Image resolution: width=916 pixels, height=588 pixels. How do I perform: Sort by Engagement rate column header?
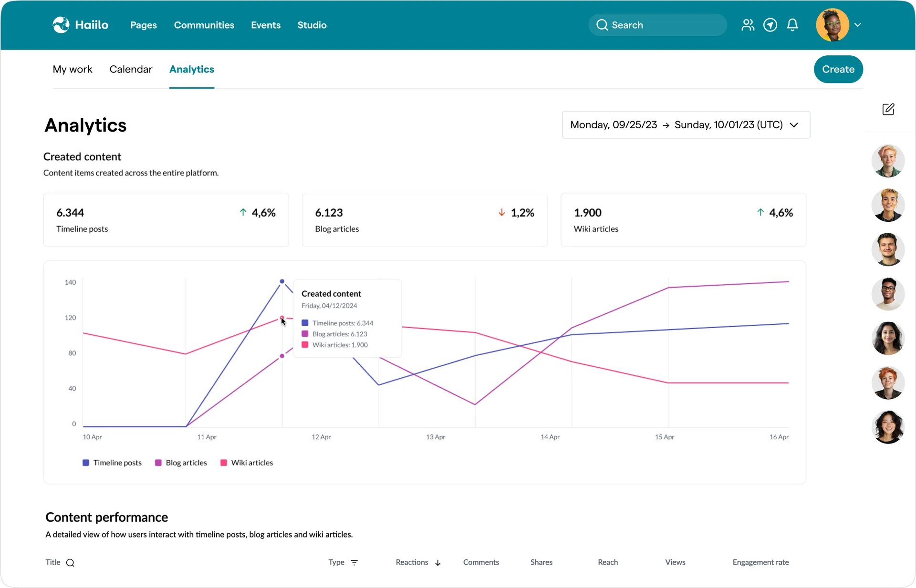coord(760,562)
